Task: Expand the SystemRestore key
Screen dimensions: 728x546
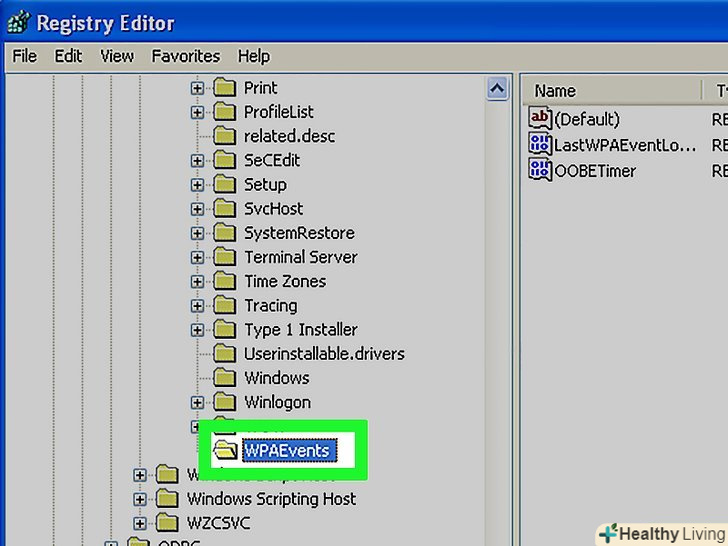Action: click(x=197, y=233)
